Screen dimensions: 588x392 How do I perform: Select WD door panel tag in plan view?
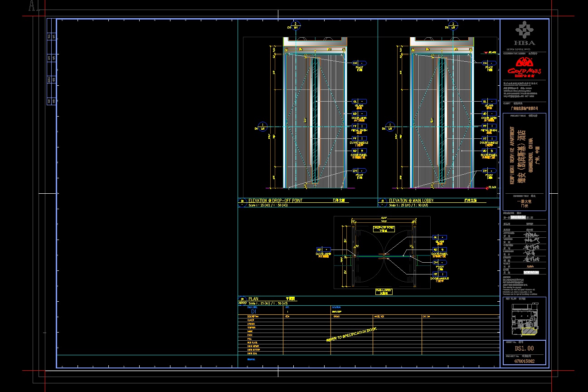[440, 250]
